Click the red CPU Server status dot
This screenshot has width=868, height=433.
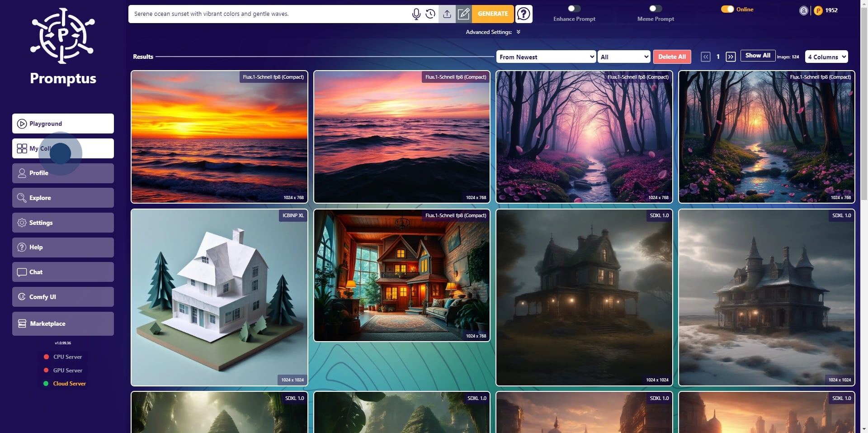coord(46,357)
